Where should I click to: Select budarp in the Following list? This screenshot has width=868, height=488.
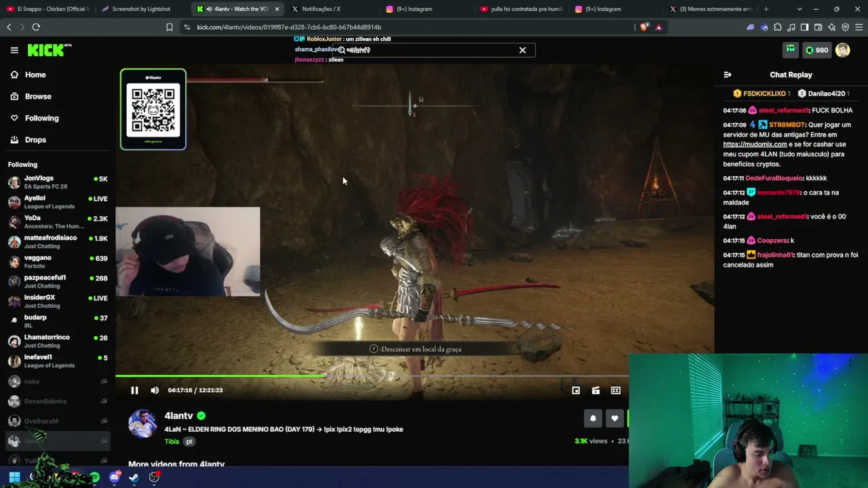(58, 321)
